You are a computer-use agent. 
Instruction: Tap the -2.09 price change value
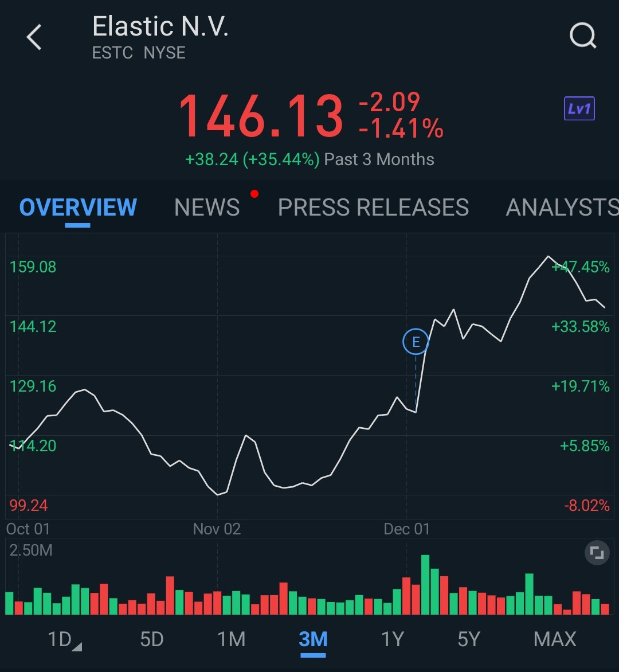[389, 103]
